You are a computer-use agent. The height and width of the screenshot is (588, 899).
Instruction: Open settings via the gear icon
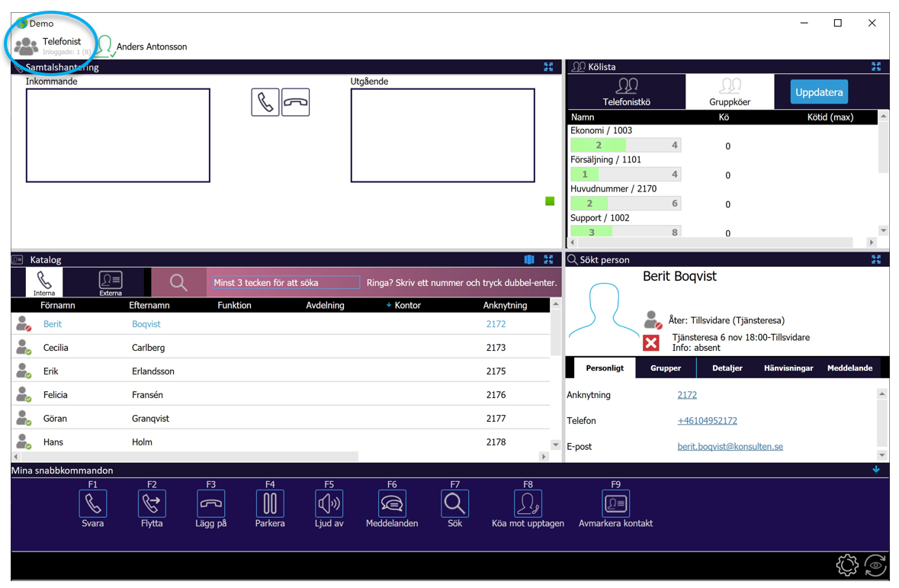pos(847,565)
